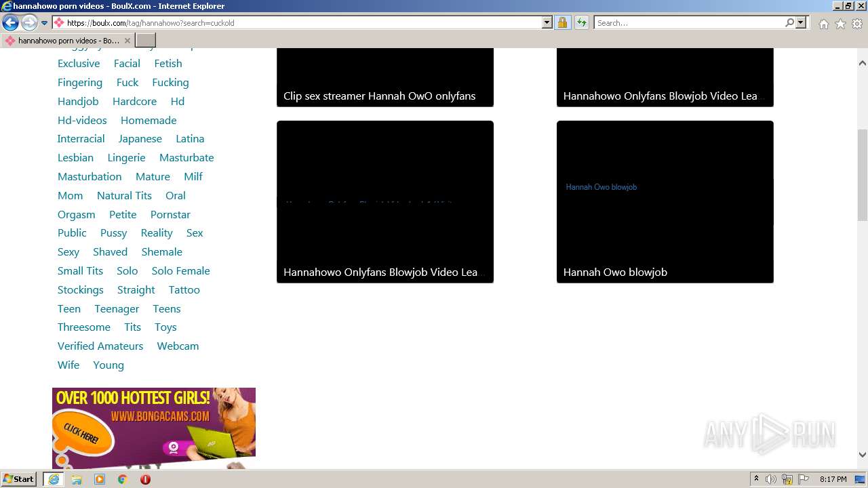This screenshot has width=868, height=488.
Task: Open the Favorites star icon
Action: point(840,23)
